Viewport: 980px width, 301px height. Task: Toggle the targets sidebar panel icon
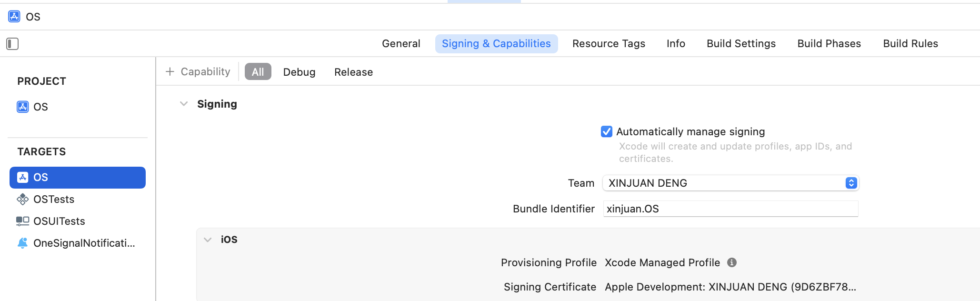(12, 44)
